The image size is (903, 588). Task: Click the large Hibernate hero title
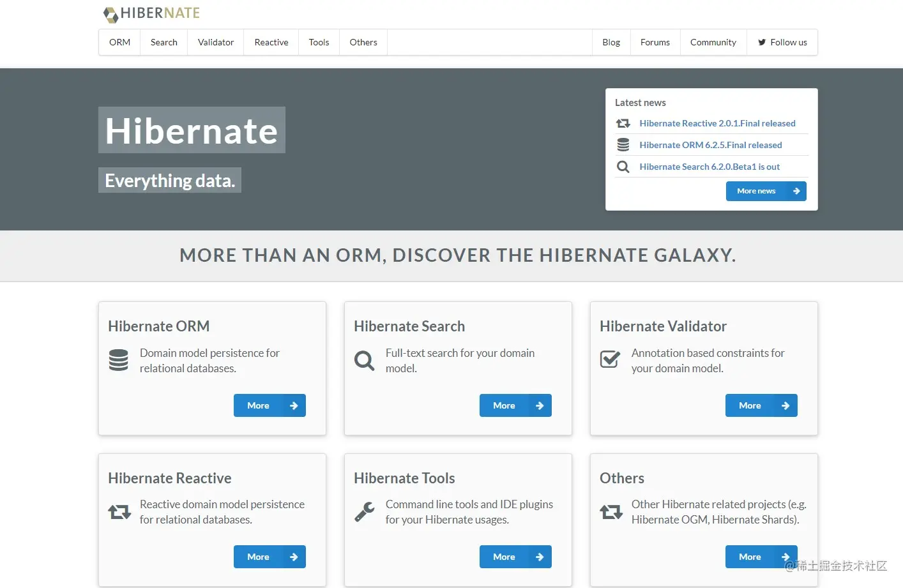[192, 130]
